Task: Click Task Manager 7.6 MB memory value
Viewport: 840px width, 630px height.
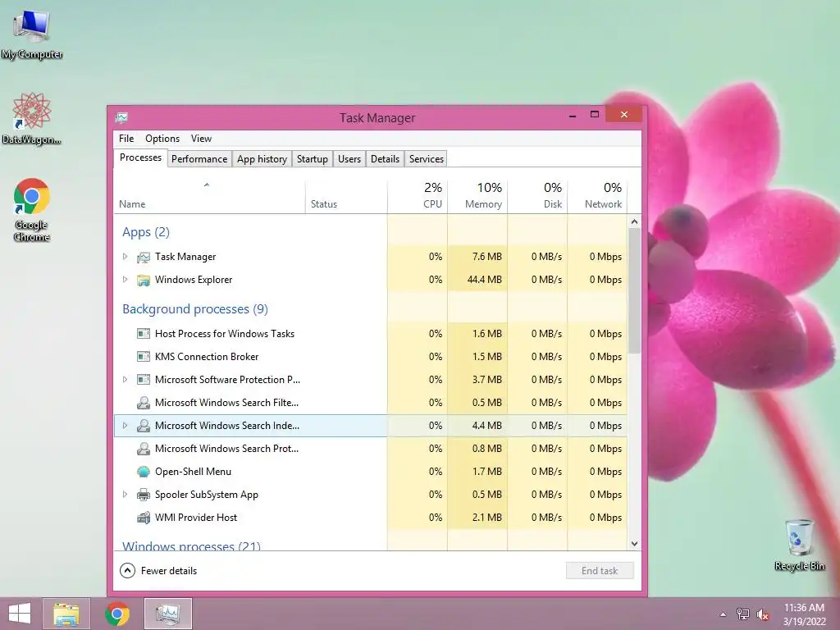Action: coord(487,257)
